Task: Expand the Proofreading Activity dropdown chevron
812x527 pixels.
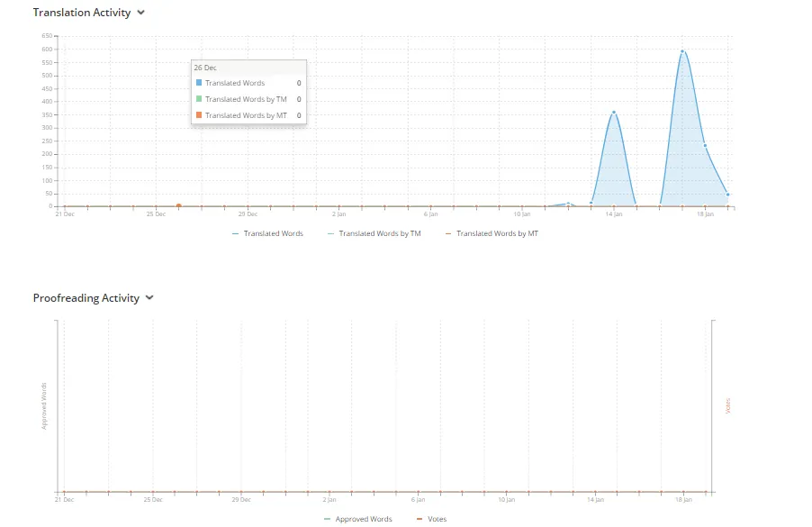Action: (149, 298)
